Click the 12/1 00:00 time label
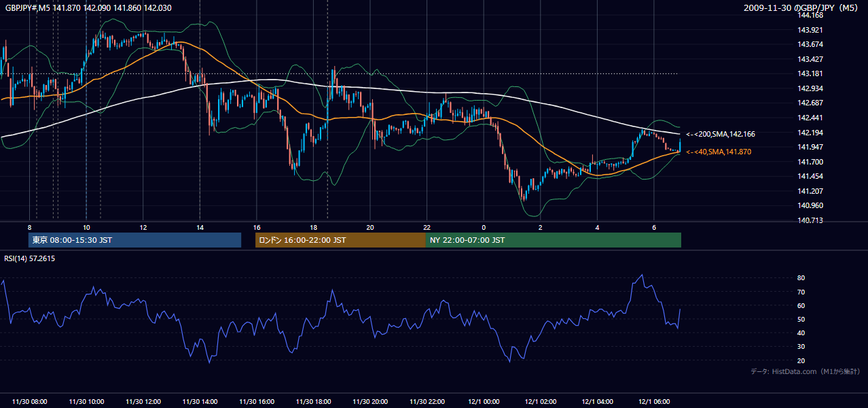Screen dimensions: 868x408 tap(484, 402)
